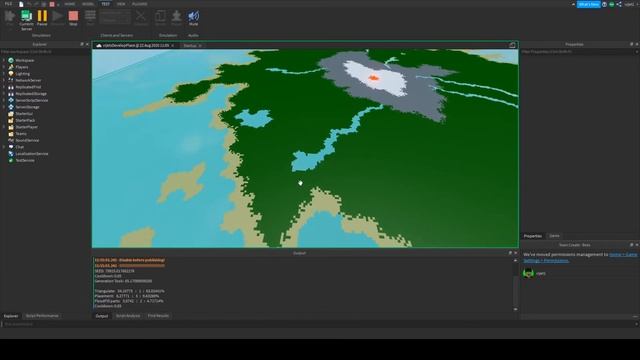Click the greyed-out Resume play arrow
This screenshot has width=640, height=360.
(58, 16)
